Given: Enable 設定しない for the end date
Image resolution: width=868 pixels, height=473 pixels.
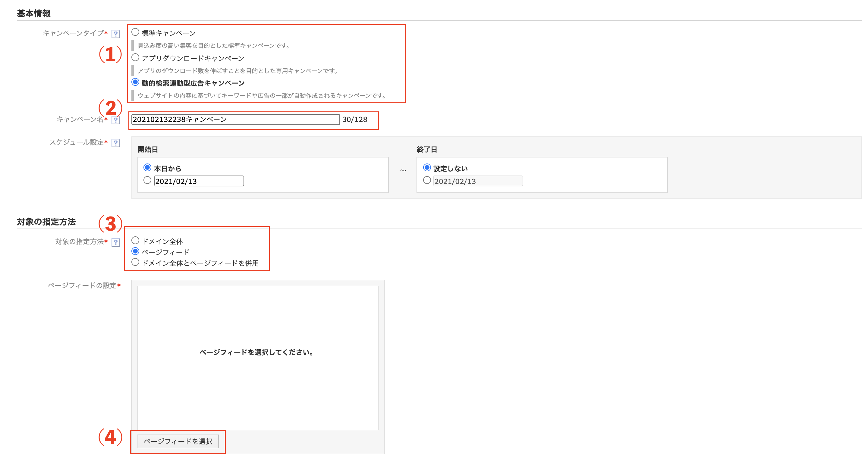Looking at the screenshot, I should [427, 168].
